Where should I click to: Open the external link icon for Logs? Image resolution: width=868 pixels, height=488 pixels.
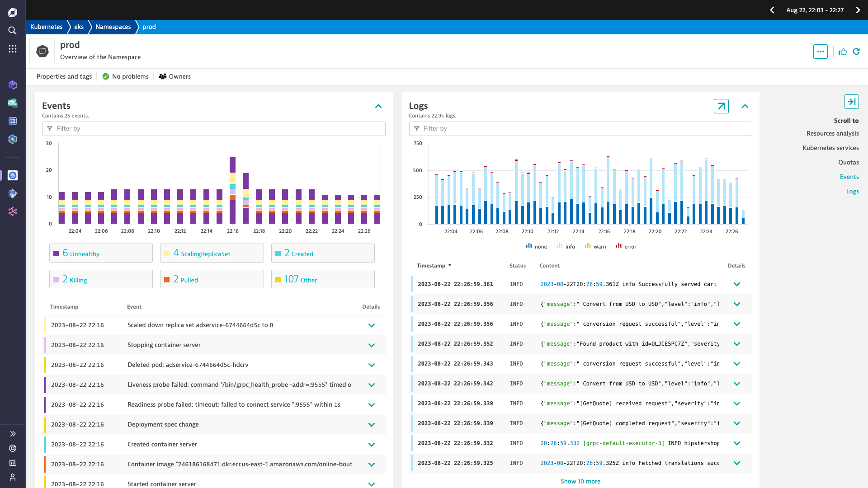coord(721,106)
